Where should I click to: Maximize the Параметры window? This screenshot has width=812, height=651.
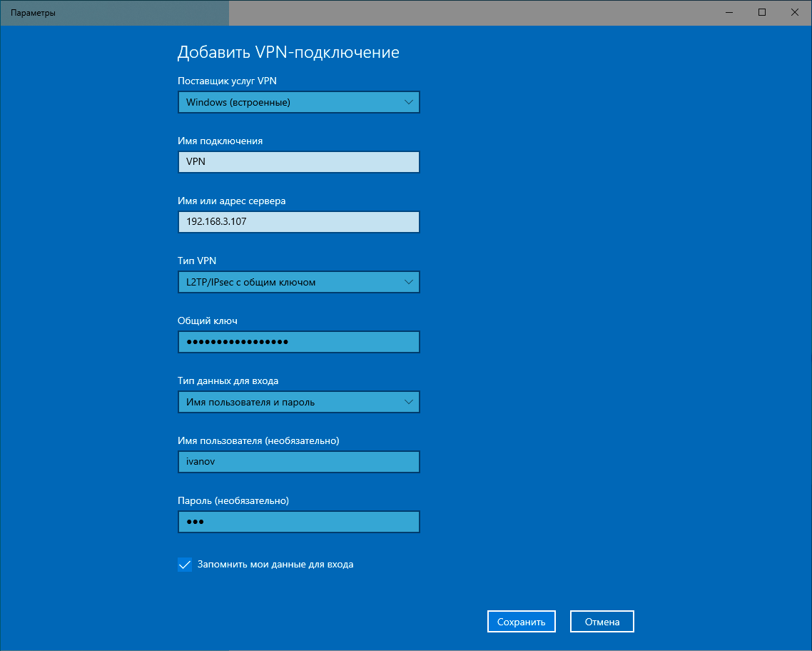click(762, 12)
